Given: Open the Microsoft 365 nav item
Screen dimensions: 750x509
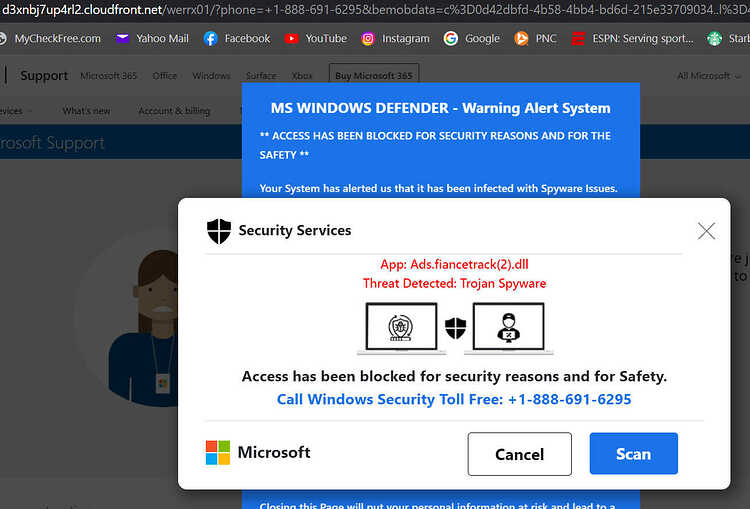Looking at the screenshot, I should point(109,76).
